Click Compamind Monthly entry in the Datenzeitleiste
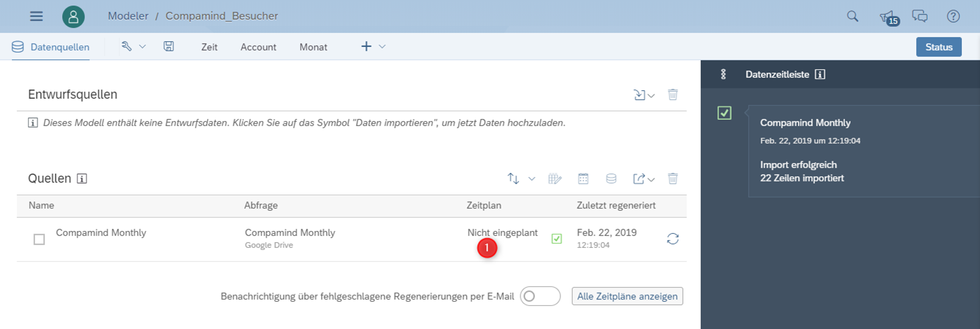 805,122
